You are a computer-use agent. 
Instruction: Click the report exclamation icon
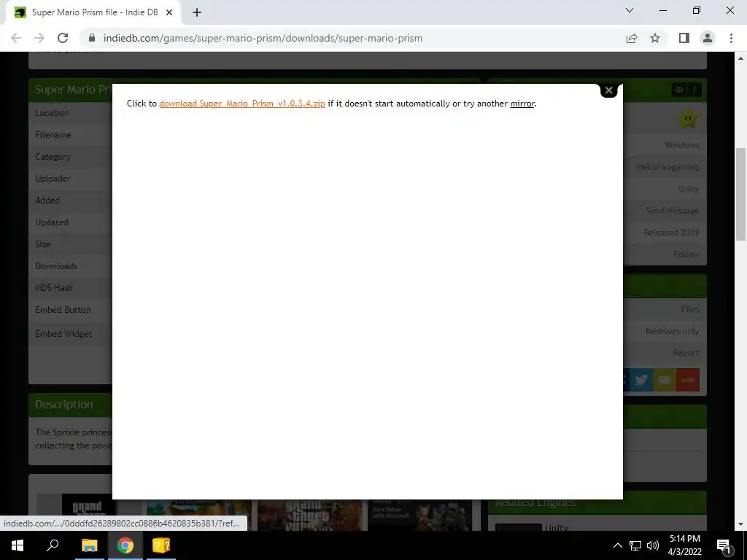pos(694,90)
